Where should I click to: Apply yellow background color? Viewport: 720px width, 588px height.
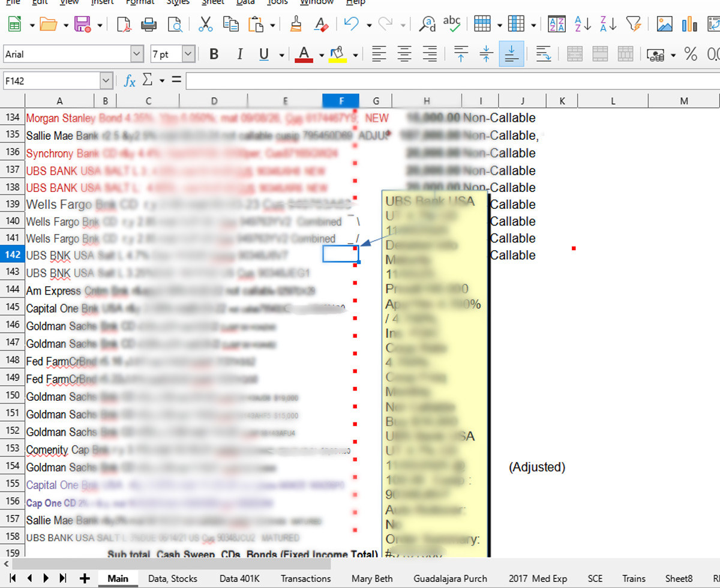point(338,55)
